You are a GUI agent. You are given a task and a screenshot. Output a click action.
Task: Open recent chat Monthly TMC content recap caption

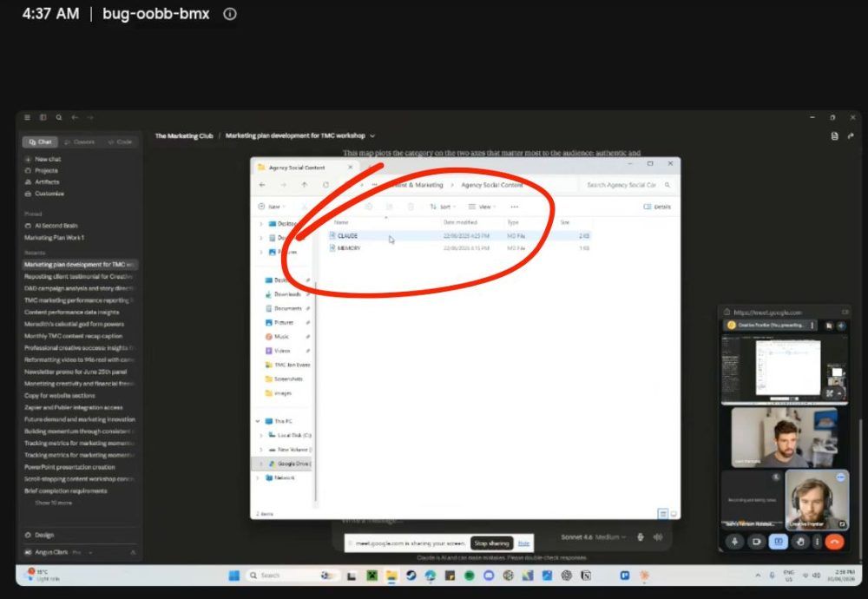click(73, 336)
